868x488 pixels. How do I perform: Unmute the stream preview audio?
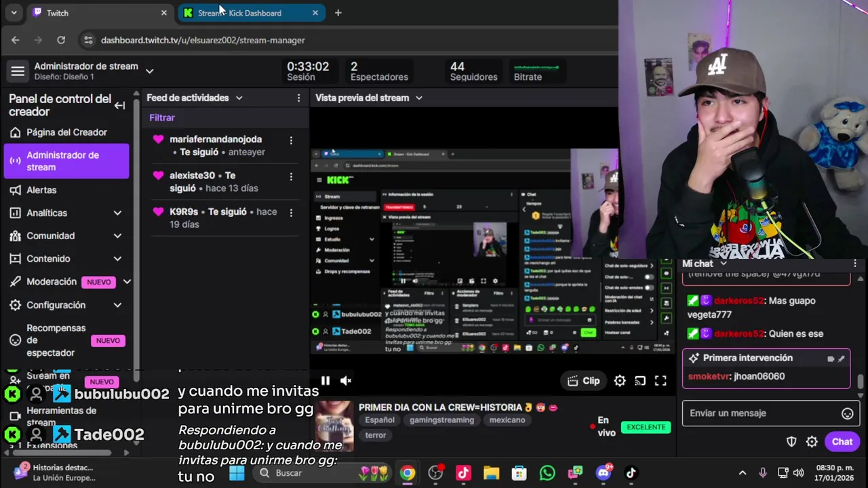pos(346,381)
